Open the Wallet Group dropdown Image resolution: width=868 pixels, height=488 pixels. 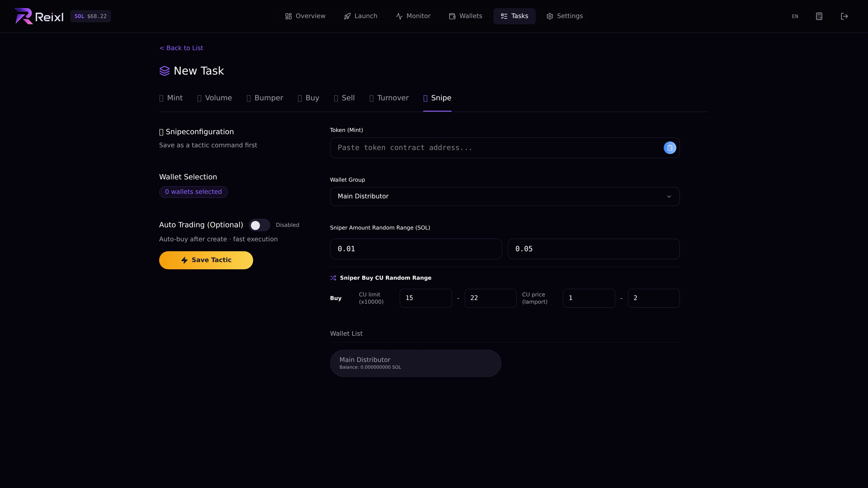505,196
